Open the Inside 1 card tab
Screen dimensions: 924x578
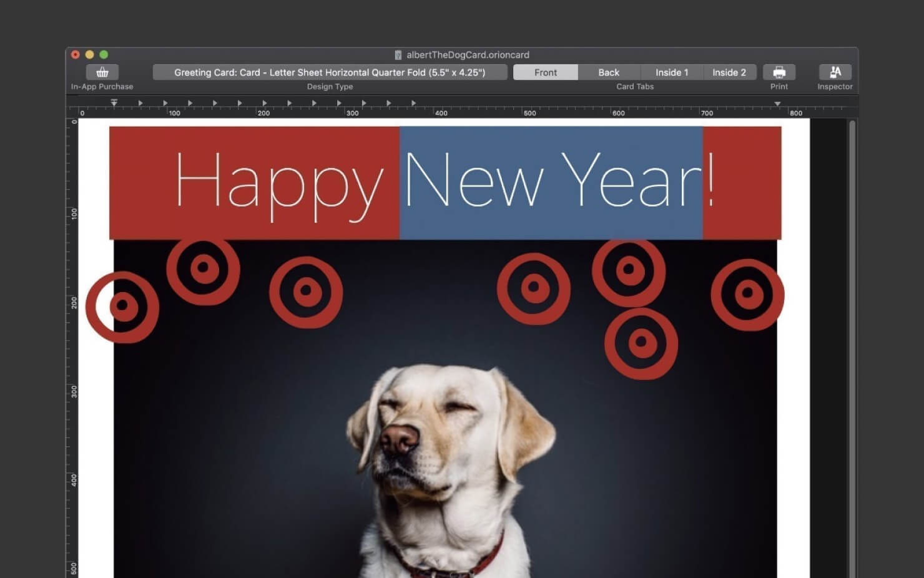672,72
